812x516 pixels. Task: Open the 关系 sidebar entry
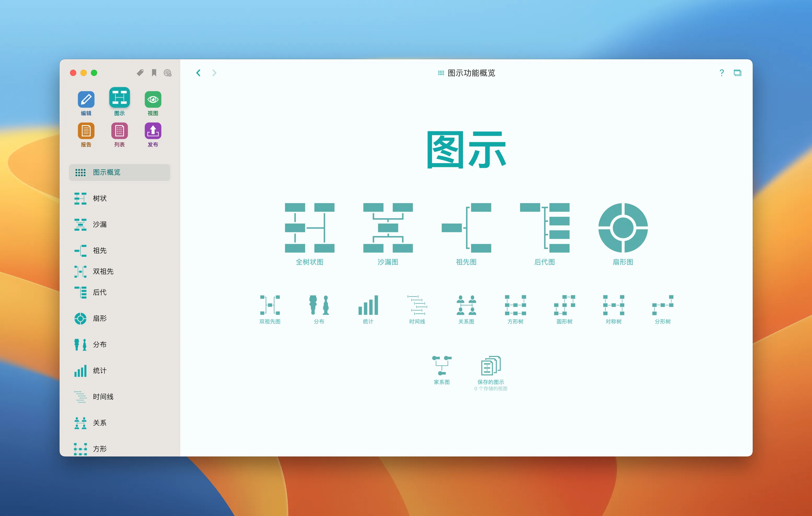(x=99, y=423)
